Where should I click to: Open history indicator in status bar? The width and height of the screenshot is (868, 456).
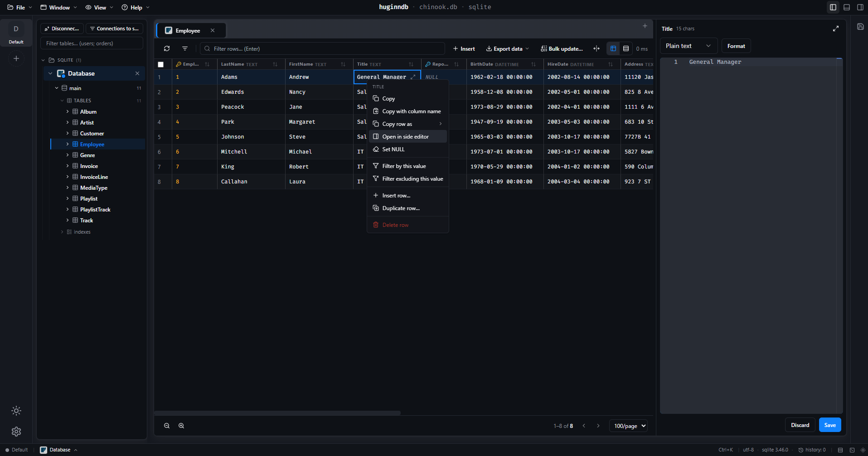pyautogui.click(x=812, y=450)
